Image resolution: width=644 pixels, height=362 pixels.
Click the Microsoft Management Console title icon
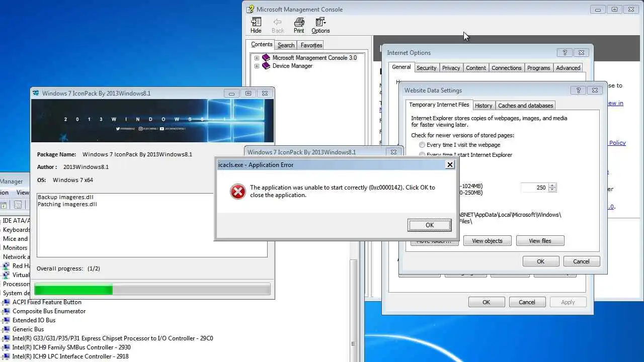pos(250,9)
